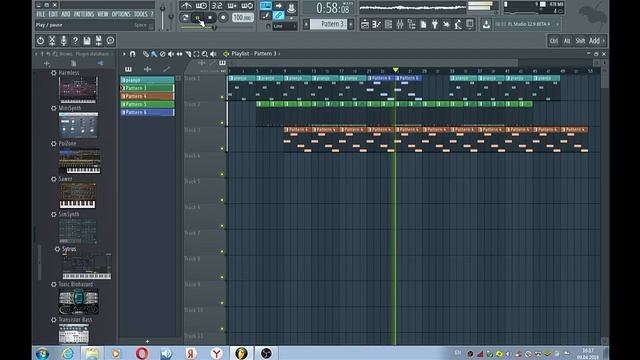Toggle the playlist magnet snap icon

pos(133,54)
